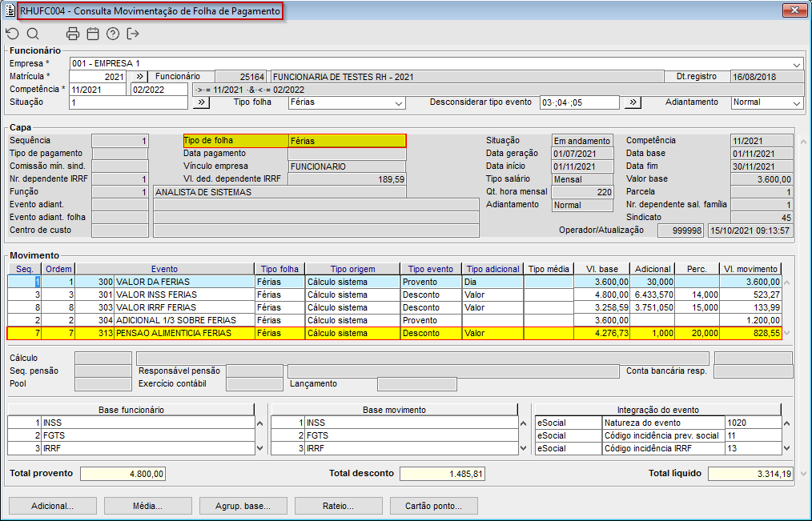The image size is (812, 521).
Task: Click the Média... button
Action: (148, 506)
